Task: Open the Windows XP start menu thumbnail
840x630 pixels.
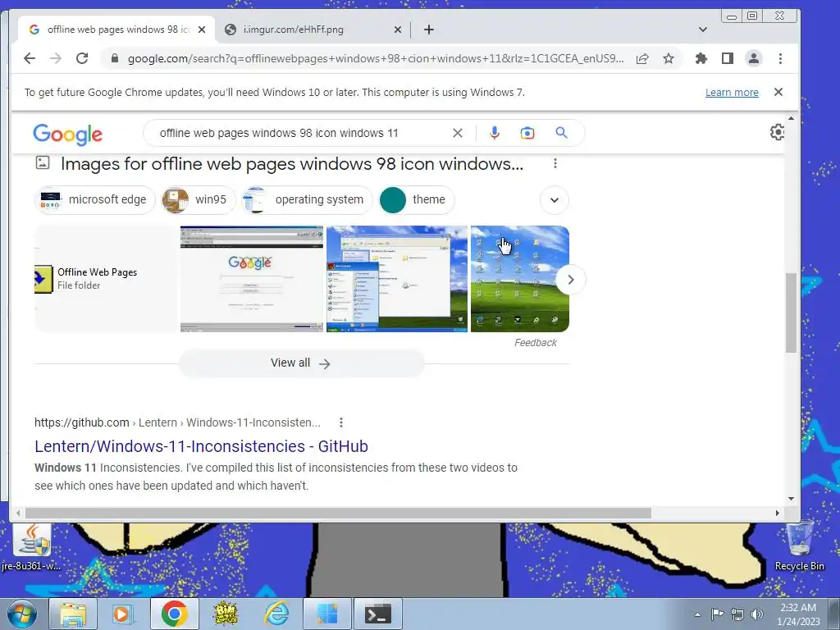Action: [397, 279]
